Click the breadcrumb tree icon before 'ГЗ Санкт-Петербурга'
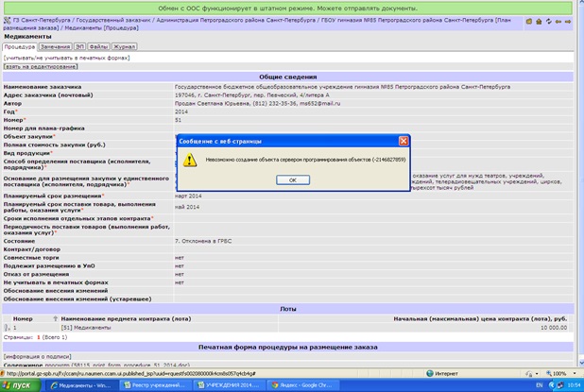Image resolution: width=584 pixels, height=392 pixels. click(x=7, y=21)
